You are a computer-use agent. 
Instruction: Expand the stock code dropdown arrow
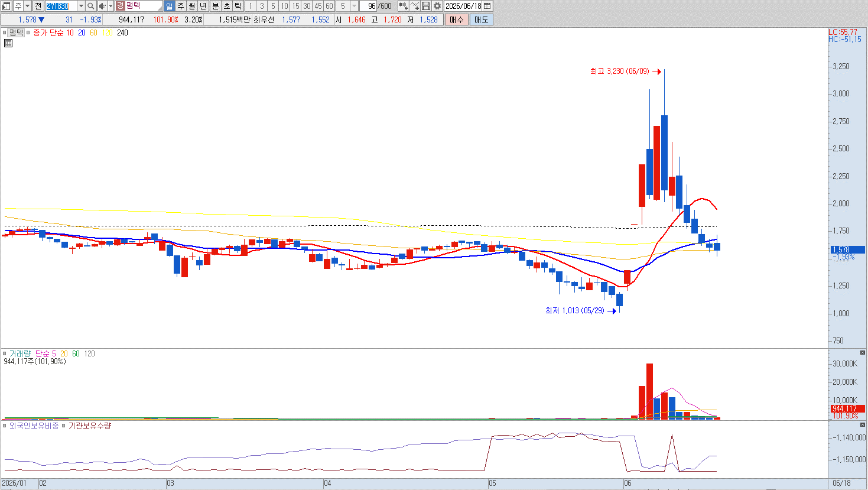click(81, 6)
